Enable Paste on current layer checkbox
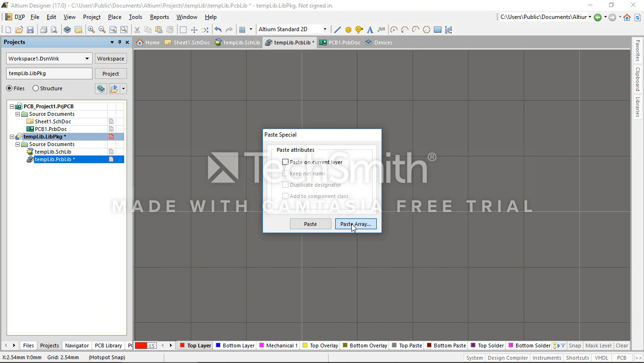Screen dimensions: 644x363 [x=285, y=162]
